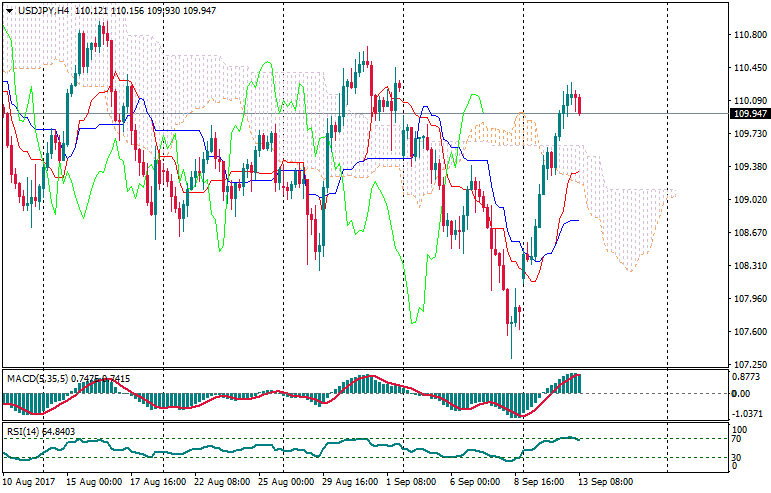Click the 110.450 price axis label
771x493 pixels.
click(x=749, y=68)
